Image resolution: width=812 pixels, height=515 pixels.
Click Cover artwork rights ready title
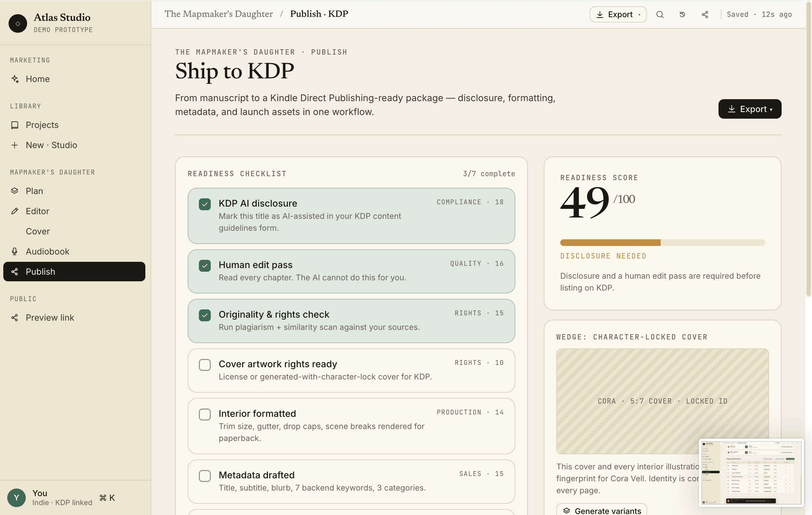pyautogui.click(x=278, y=364)
